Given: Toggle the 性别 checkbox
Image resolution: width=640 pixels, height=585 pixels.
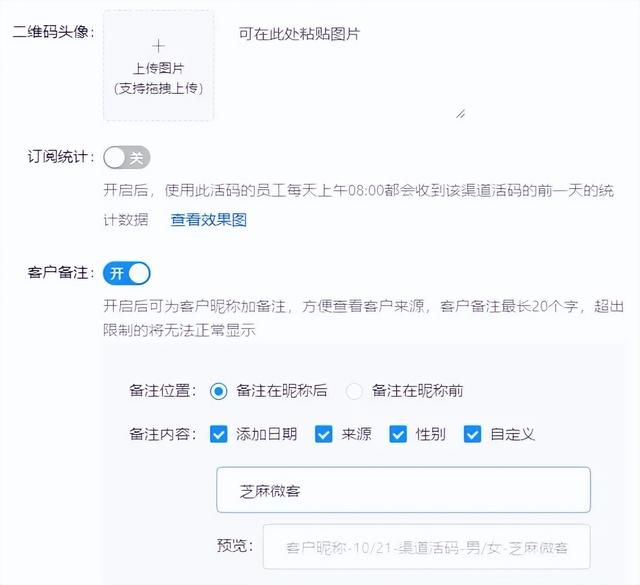Looking at the screenshot, I should (397, 434).
